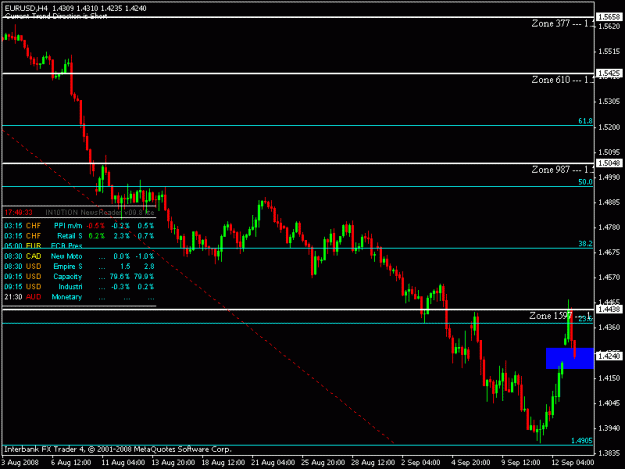Select the AUD 'Monetary' news row

[79, 297]
